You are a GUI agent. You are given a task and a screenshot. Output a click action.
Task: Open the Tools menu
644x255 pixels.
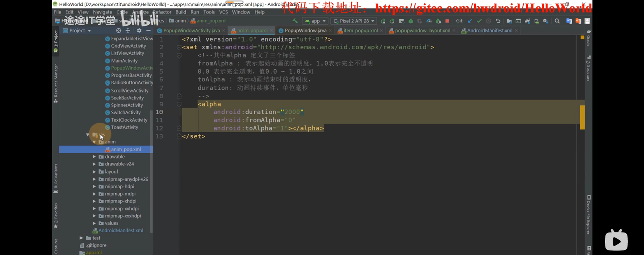click(209, 12)
